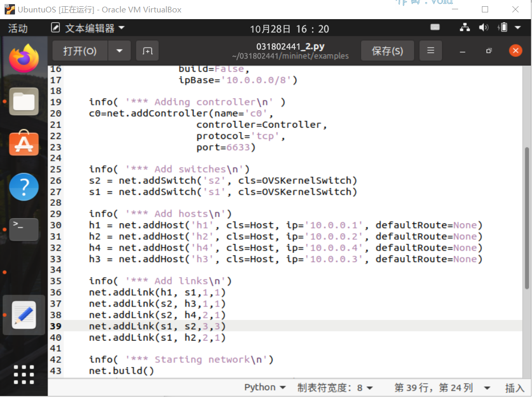Open the volume speaker icon
Viewport: 532px width, 397px height.
[x=483, y=27]
